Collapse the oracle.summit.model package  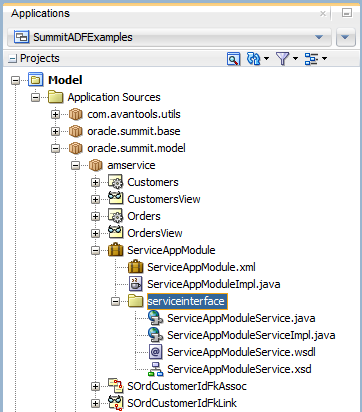click(x=55, y=148)
